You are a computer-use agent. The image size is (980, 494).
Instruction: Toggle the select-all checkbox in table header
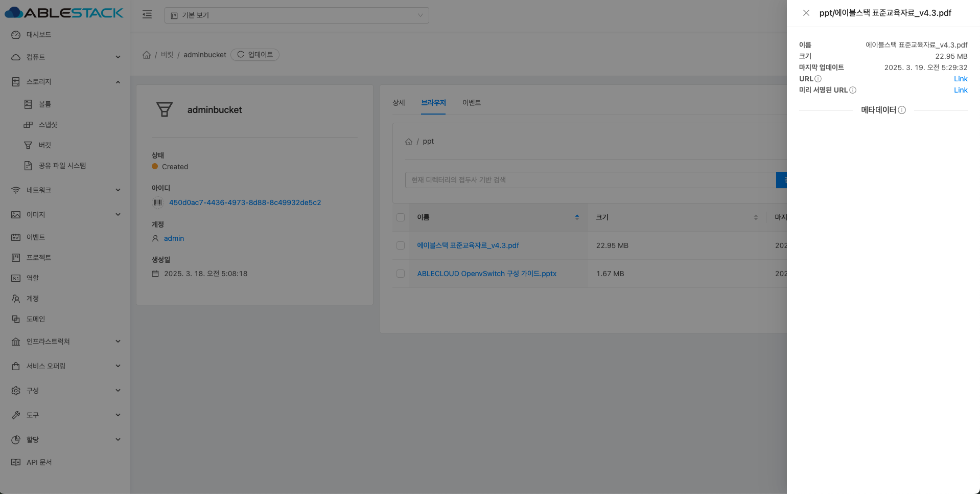click(x=401, y=217)
